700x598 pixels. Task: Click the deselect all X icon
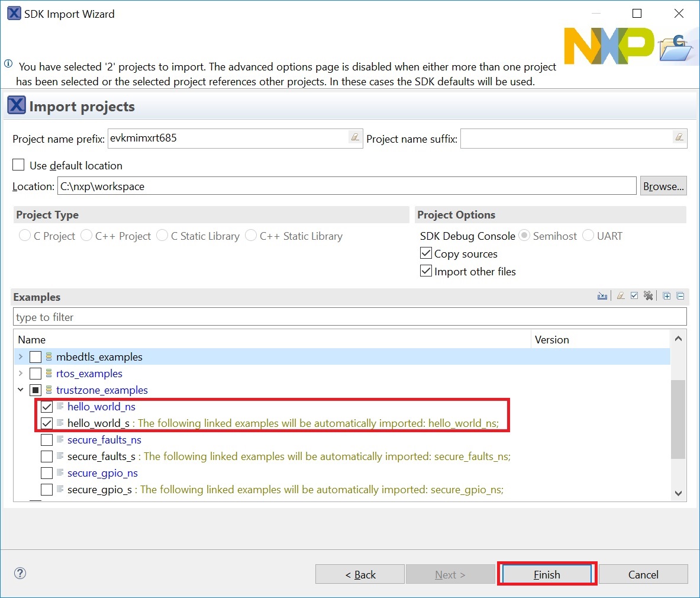[x=649, y=296]
